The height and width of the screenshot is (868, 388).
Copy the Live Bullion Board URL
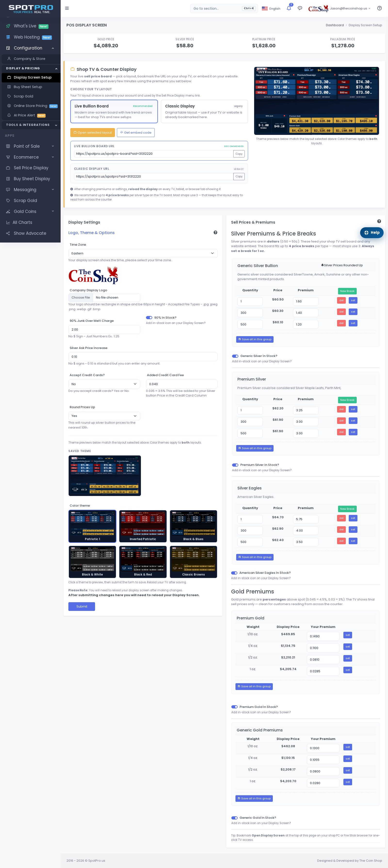coord(239,154)
